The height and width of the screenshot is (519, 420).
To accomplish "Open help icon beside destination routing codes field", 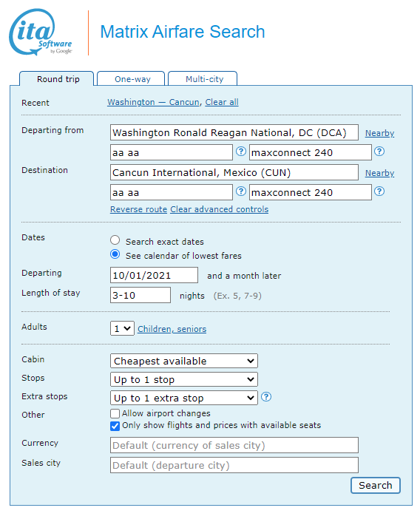I will click(240, 191).
